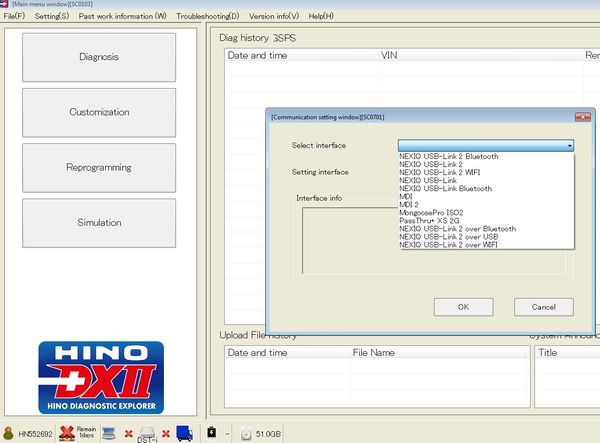Viewport: 600px width, 443px height.
Task: Select MDI 2 from the list
Action: [409, 205]
